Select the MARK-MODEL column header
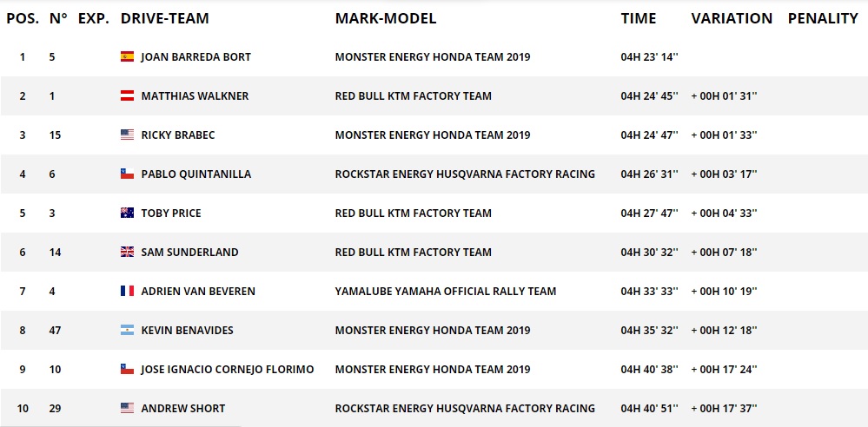The width and height of the screenshot is (868, 427). click(386, 18)
